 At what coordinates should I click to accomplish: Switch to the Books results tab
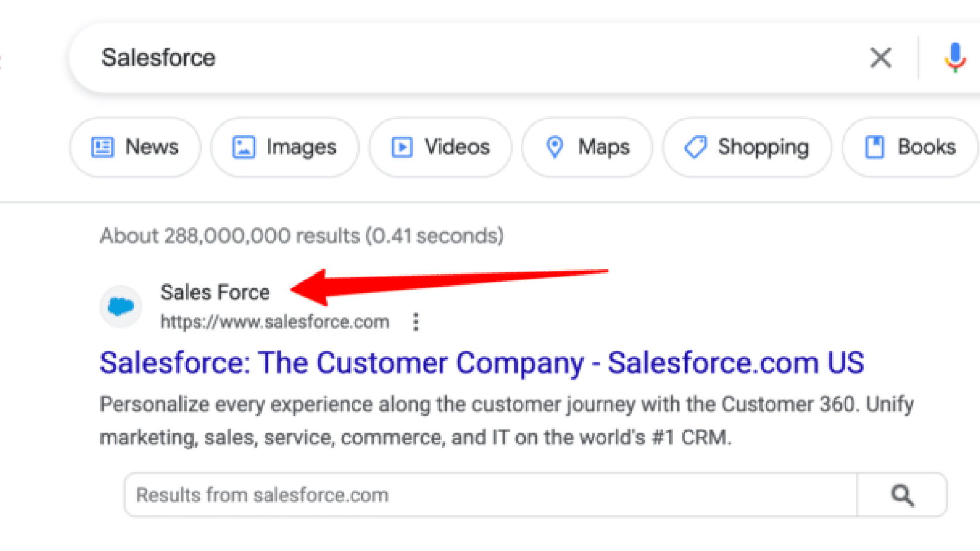(x=910, y=148)
